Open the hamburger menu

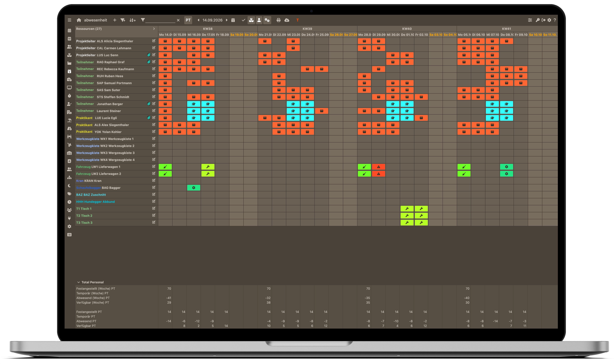tap(69, 20)
